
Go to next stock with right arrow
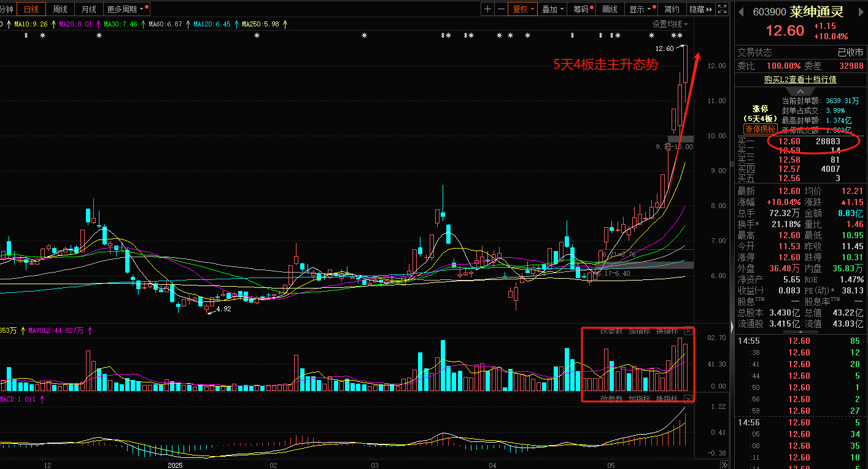click(859, 11)
